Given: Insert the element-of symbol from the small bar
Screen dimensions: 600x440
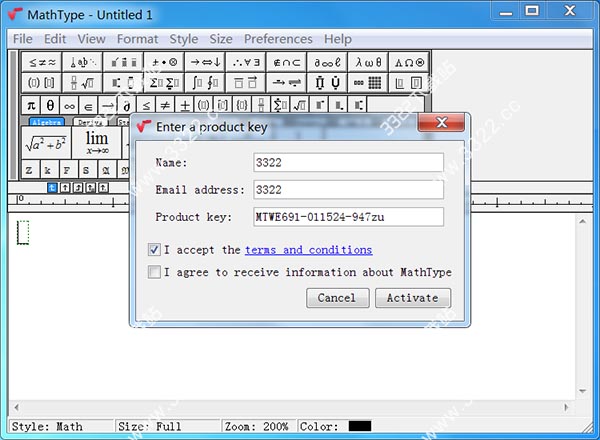Looking at the screenshot, I should tap(89, 105).
